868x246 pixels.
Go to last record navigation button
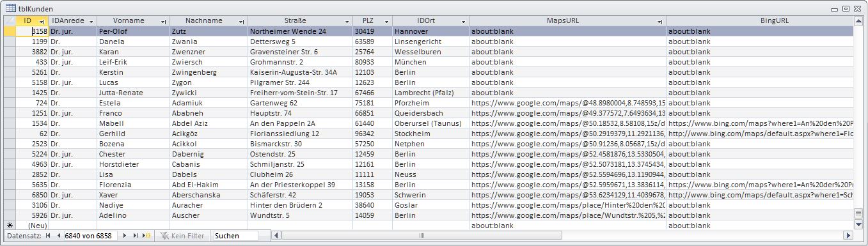tap(135, 236)
